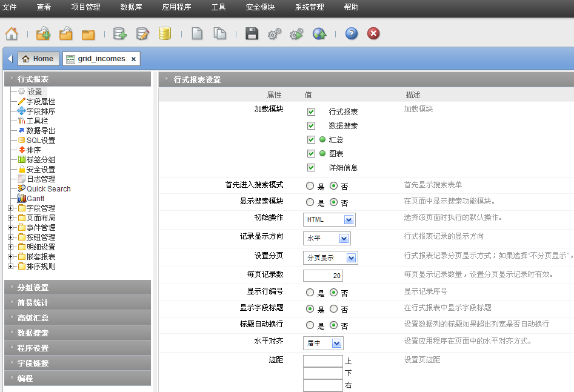
Task: Open help with blue question icon
Action: pyautogui.click(x=352, y=34)
